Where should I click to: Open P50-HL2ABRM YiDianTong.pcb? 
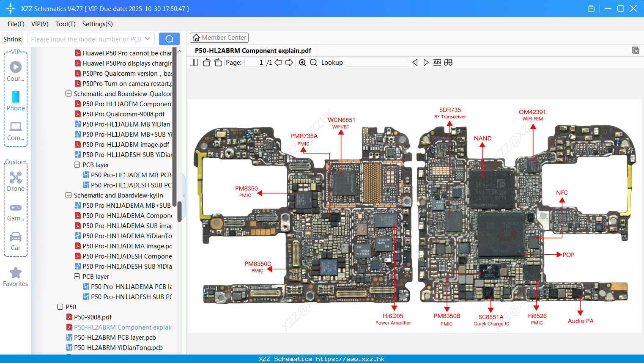(x=114, y=348)
